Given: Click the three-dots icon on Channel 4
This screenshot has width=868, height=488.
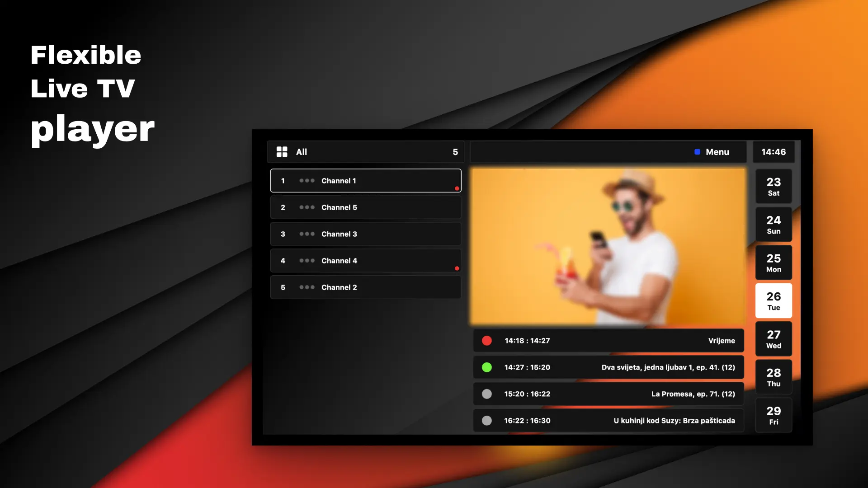Looking at the screenshot, I should [x=307, y=261].
